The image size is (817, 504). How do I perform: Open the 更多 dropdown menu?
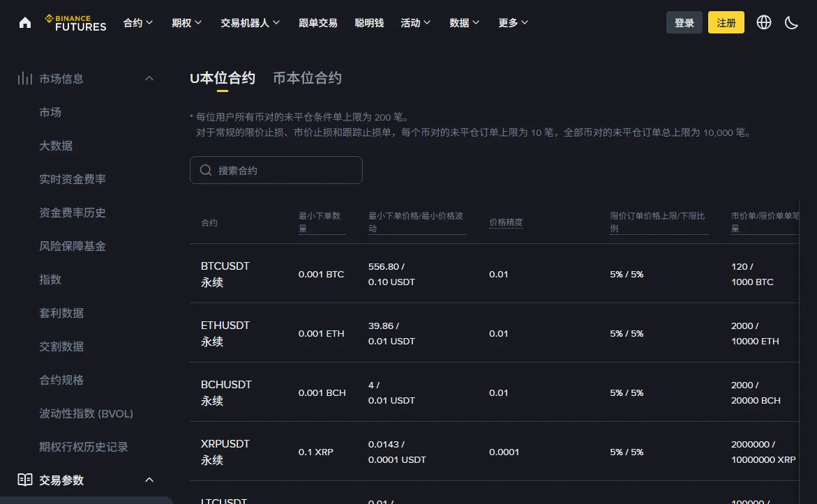[x=514, y=22]
